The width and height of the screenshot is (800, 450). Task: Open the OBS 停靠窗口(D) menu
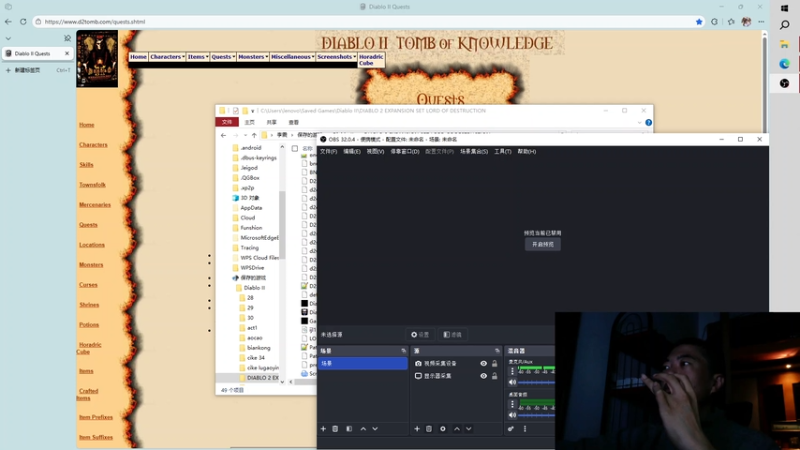[x=405, y=152]
